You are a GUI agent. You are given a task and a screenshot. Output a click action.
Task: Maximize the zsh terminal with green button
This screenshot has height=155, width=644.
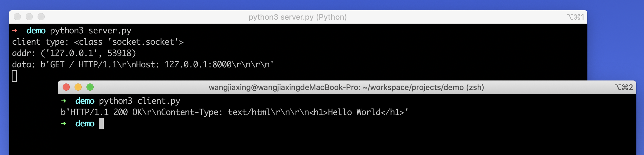coord(90,87)
